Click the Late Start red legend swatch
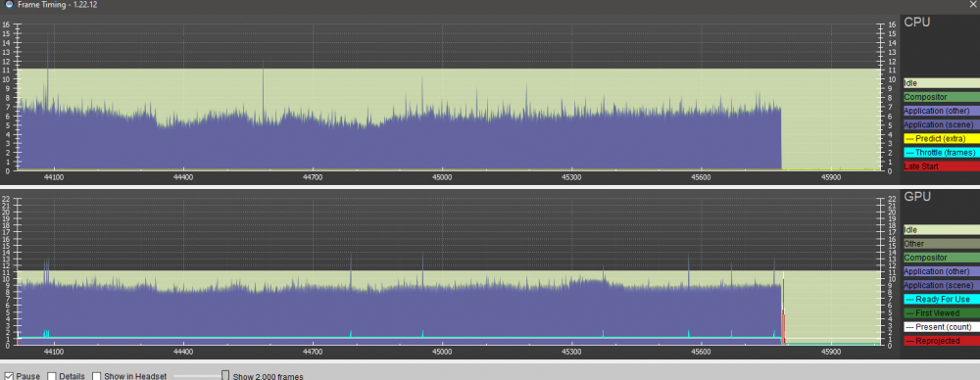 point(941,166)
